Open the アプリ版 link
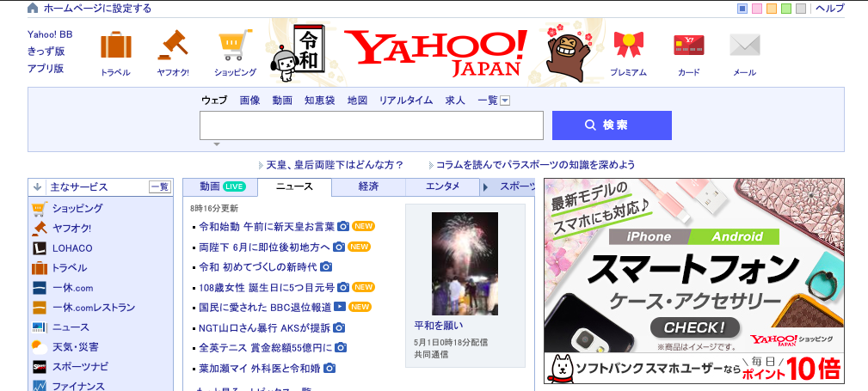Screen dimensions: 868x391 (46, 69)
